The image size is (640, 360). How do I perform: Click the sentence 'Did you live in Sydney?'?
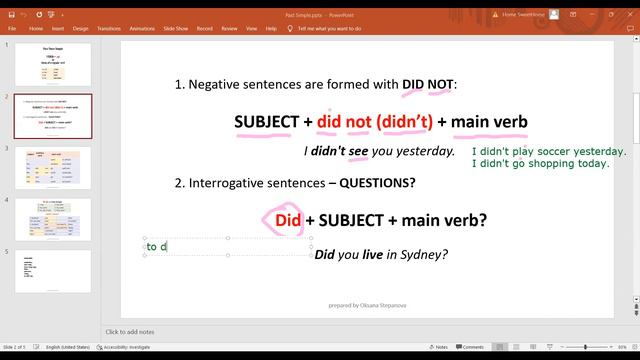coord(381,255)
